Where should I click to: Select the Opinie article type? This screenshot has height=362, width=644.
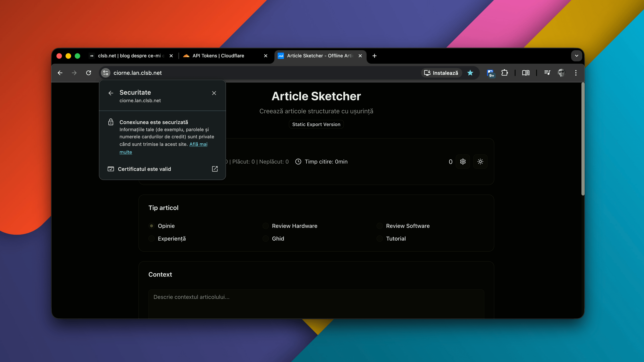click(x=151, y=226)
